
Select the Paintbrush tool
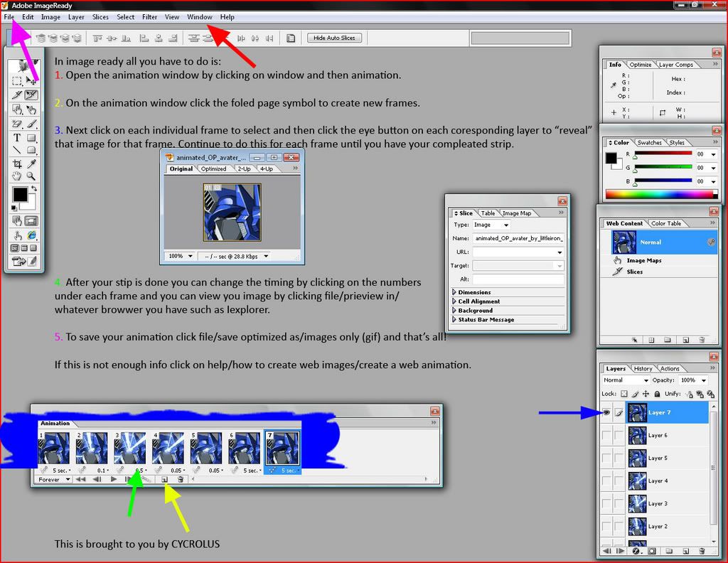(x=31, y=124)
